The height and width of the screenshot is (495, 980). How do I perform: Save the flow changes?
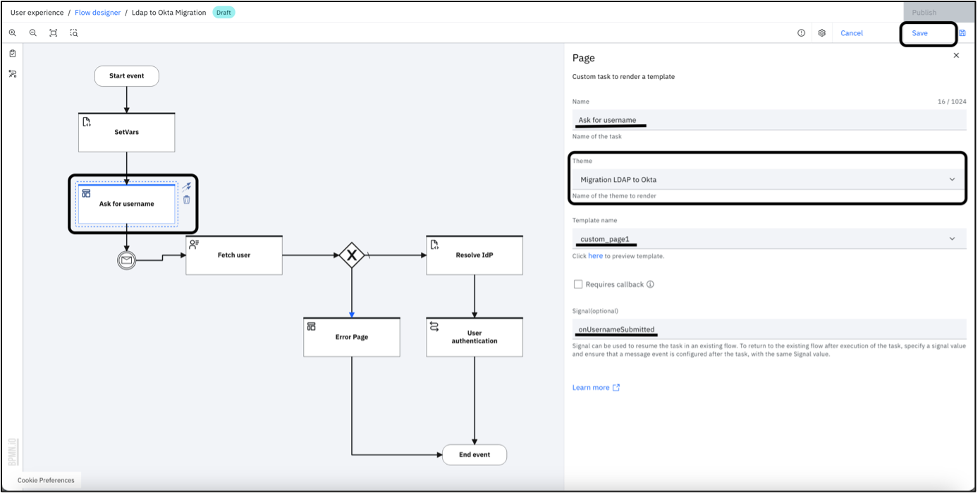pyautogui.click(x=919, y=32)
